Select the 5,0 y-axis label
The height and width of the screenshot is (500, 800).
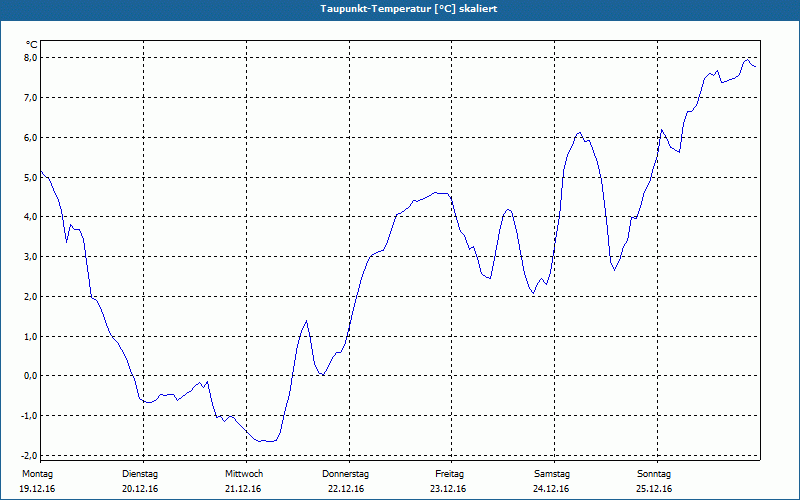[31, 177]
